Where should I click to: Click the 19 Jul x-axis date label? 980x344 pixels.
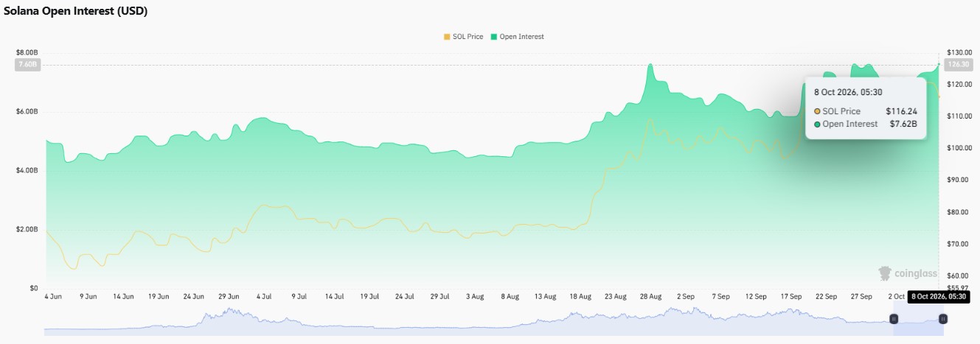[x=369, y=296]
